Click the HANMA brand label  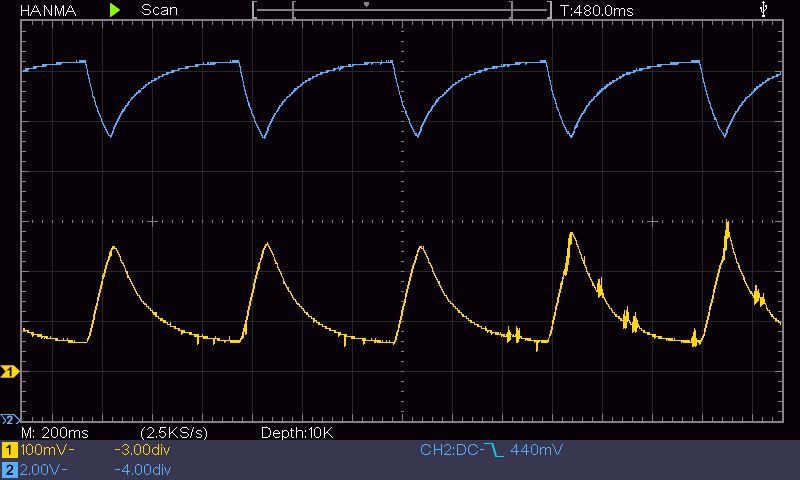coord(48,10)
